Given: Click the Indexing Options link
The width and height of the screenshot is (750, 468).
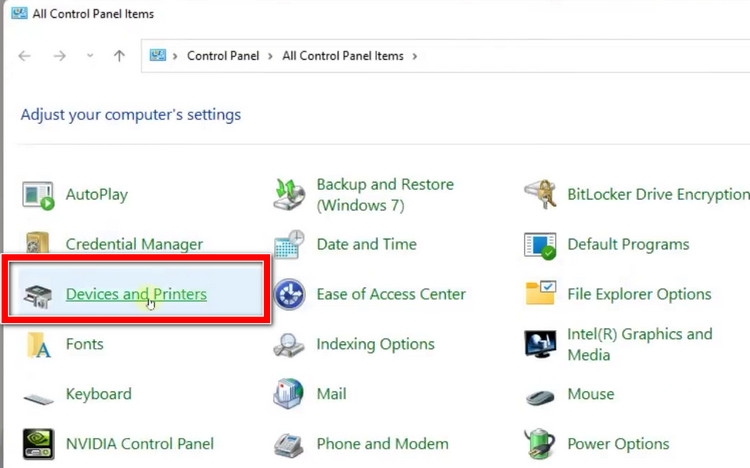Looking at the screenshot, I should pyautogui.click(x=375, y=344).
